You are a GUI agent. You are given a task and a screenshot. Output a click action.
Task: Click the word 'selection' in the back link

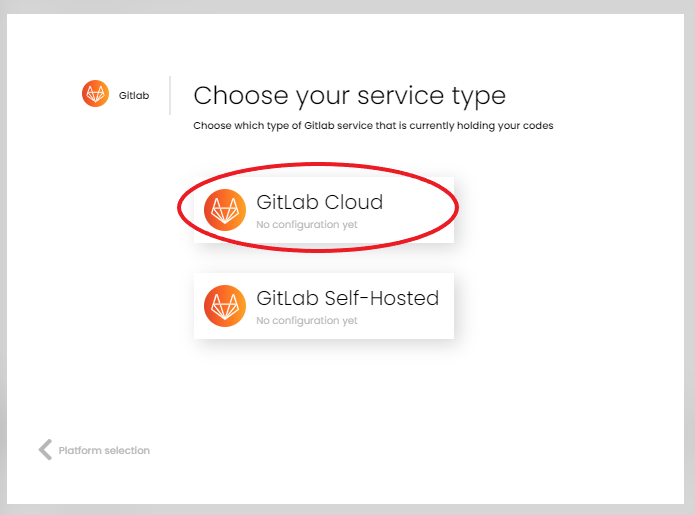127,451
